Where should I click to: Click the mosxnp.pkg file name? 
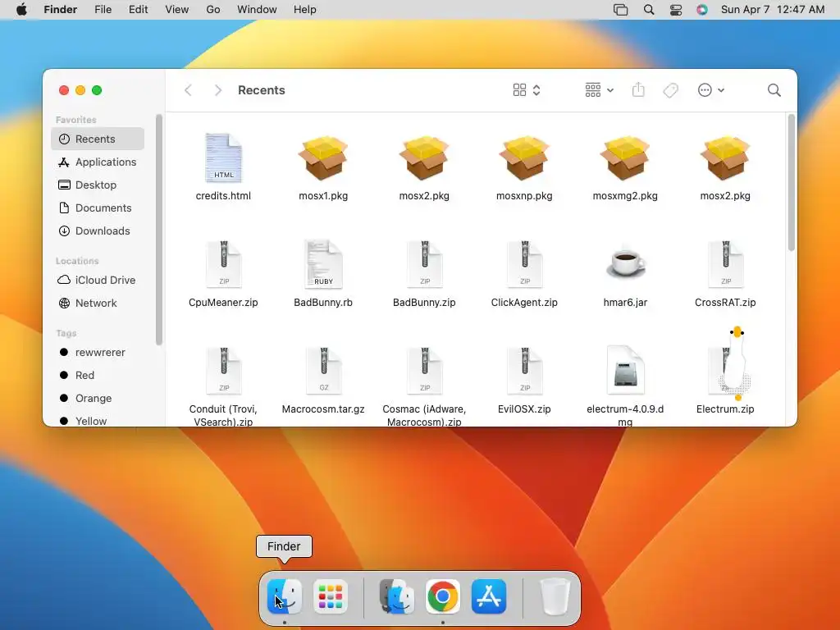(524, 195)
